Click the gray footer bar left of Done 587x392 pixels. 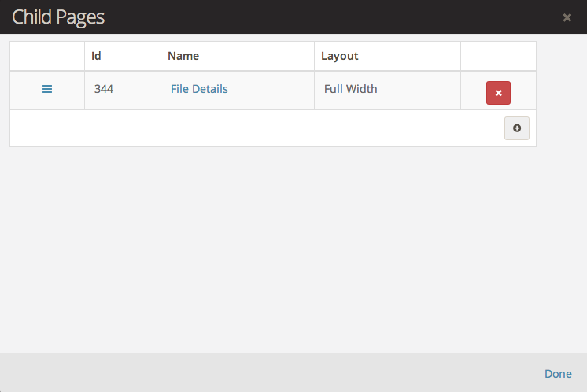pos(268,373)
